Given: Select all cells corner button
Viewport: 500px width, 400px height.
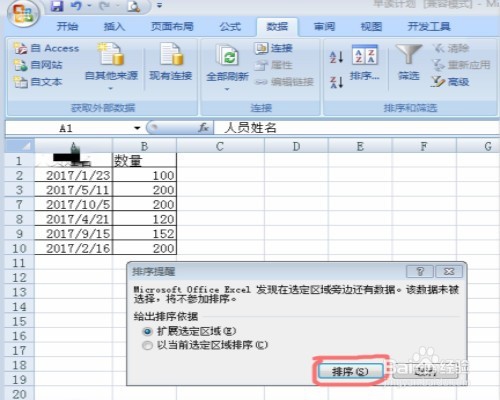Looking at the screenshot, I should (x=20, y=146).
